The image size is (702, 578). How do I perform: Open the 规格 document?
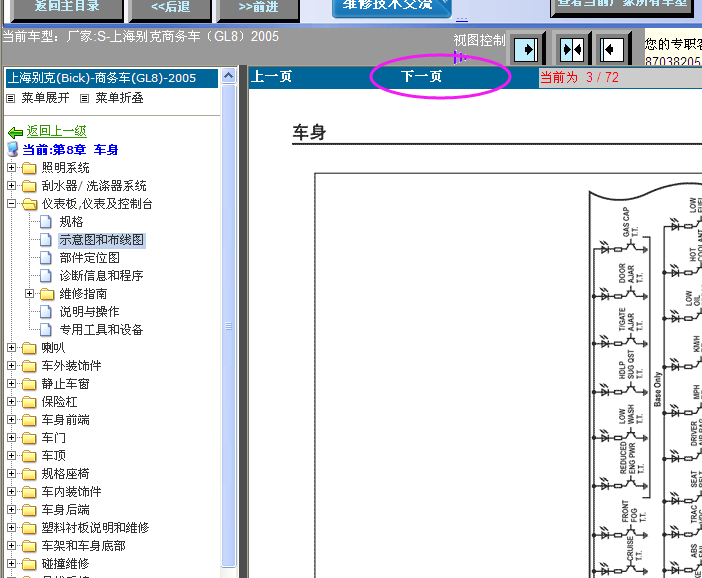[71, 222]
